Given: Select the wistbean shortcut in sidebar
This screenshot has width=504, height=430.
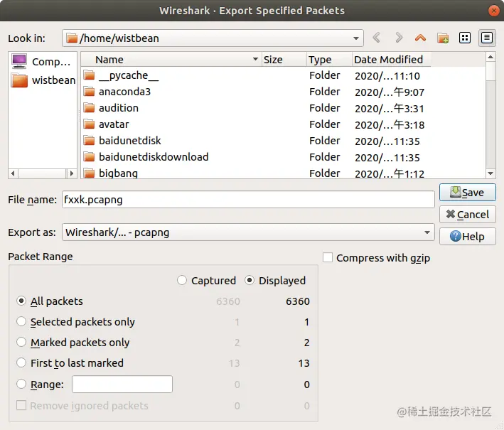Looking at the screenshot, I should 43,80.
